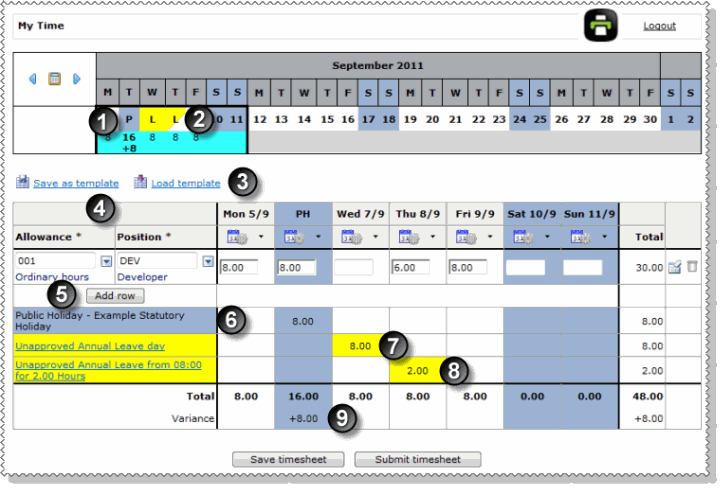The width and height of the screenshot is (725, 492).
Task: Click the Add row button
Action: [115, 296]
